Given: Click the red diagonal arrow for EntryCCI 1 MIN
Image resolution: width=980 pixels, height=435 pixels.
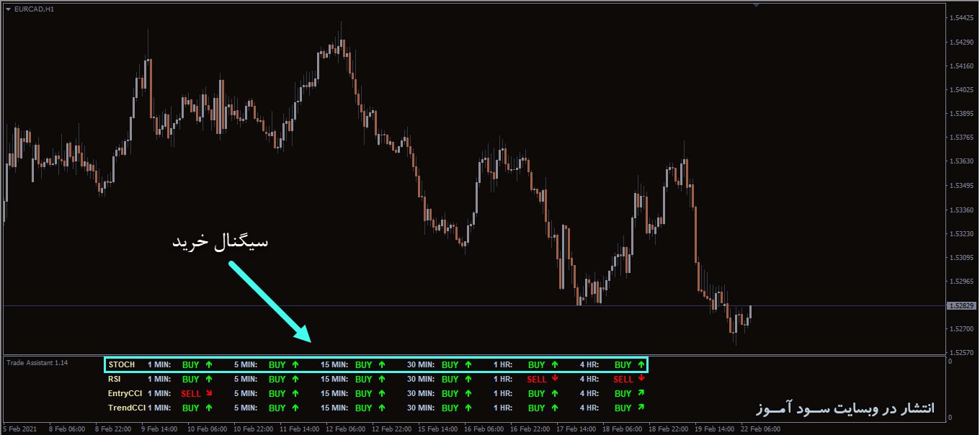Looking at the screenshot, I should coord(209,393).
